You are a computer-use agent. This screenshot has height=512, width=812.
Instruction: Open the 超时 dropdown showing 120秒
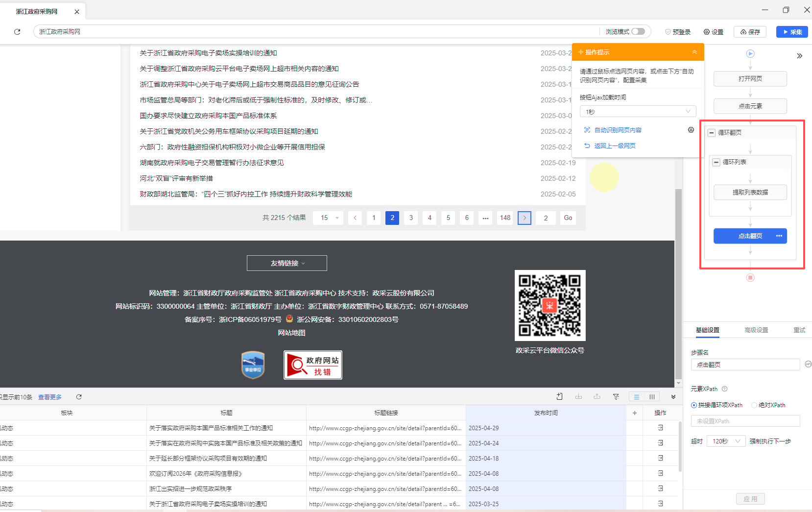726,441
